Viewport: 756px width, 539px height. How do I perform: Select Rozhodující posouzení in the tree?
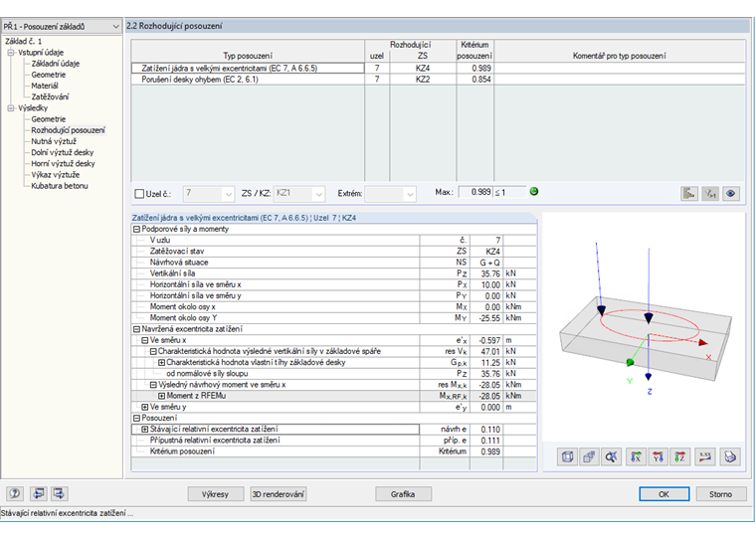pyautogui.click(x=68, y=130)
